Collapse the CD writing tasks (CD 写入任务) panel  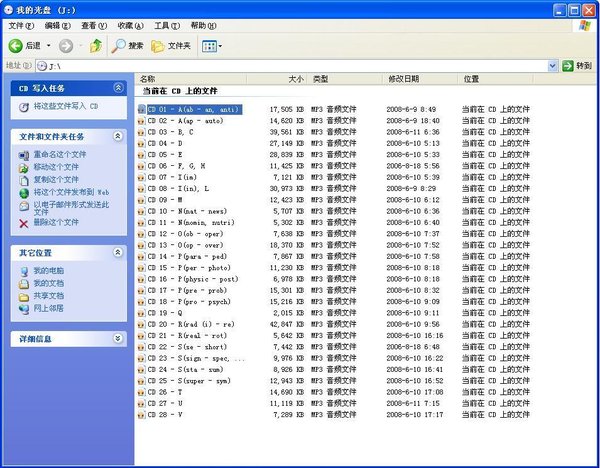click(x=118, y=88)
